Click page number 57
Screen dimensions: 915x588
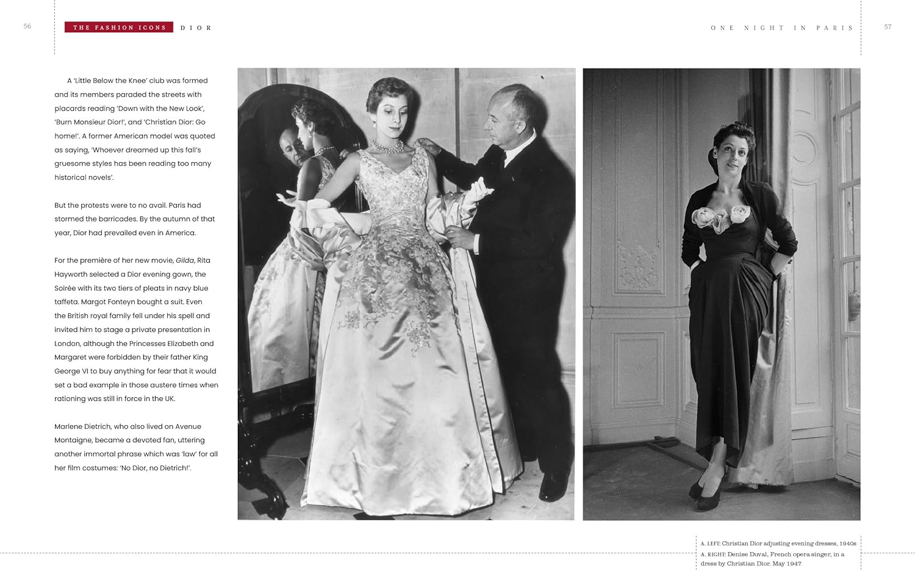[x=888, y=27]
